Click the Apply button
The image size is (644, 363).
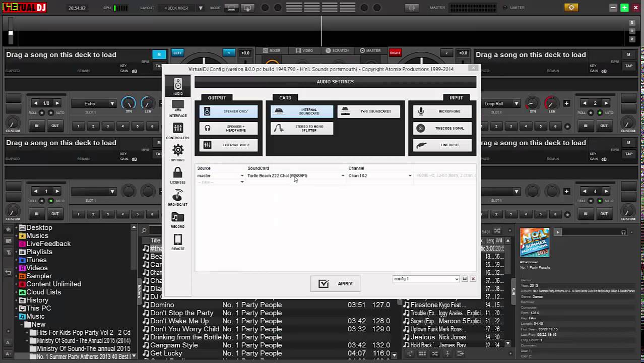(336, 284)
